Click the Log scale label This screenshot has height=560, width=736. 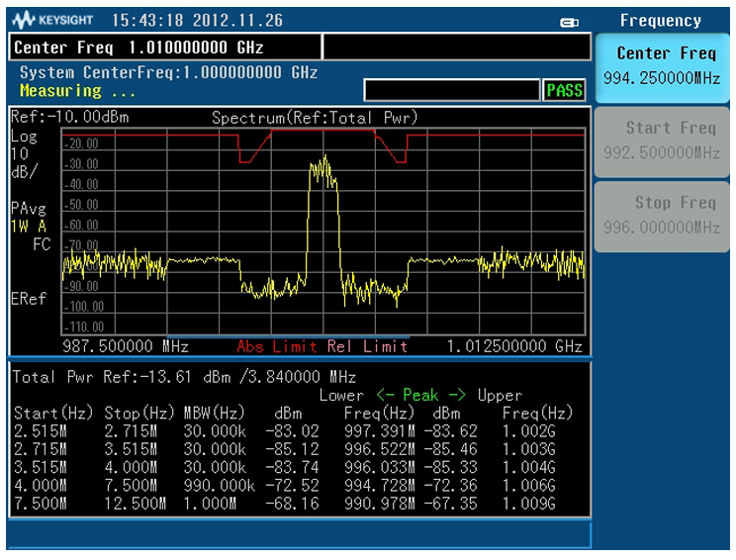tap(24, 137)
